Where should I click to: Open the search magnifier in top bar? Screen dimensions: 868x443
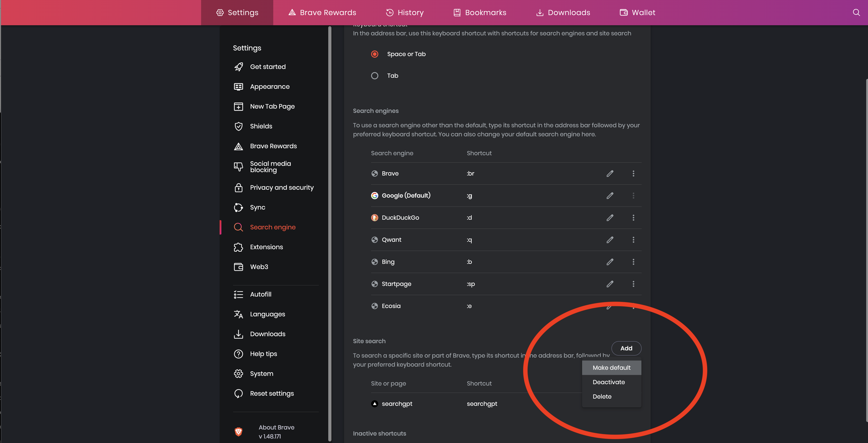pos(856,12)
